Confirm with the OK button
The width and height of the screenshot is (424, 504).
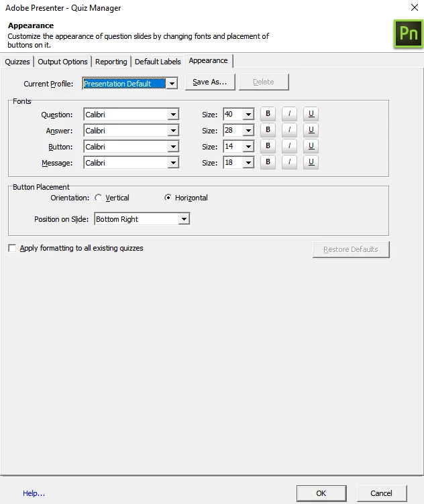[x=321, y=493]
